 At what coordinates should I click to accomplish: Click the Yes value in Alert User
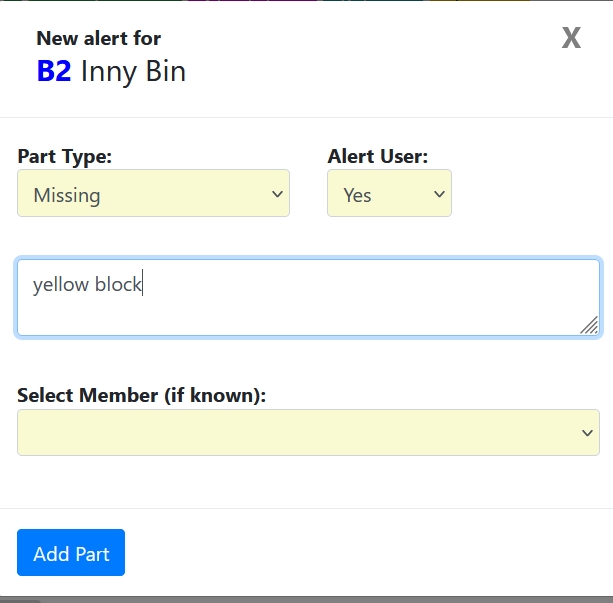pyautogui.click(x=358, y=195)
